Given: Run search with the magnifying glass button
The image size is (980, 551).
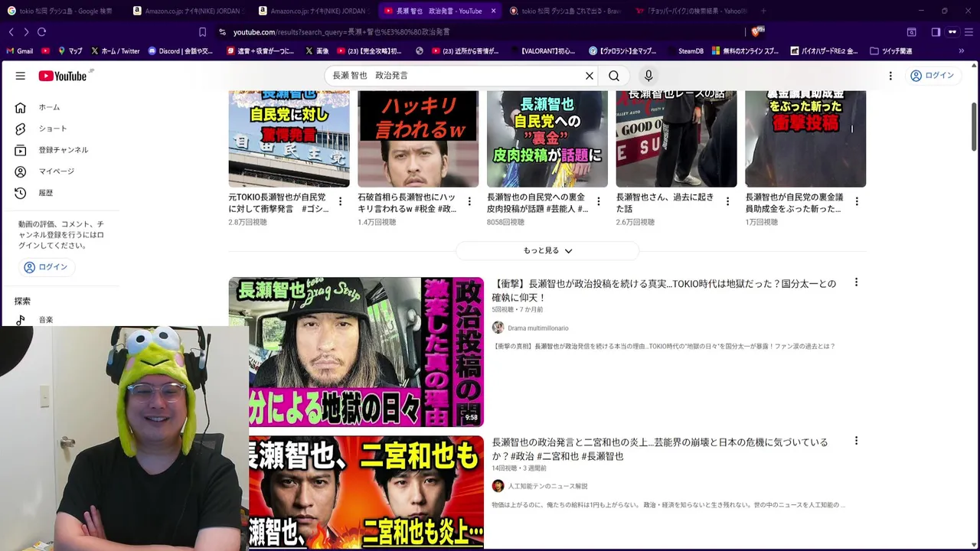Looking at the screenshot, I should pos(614,76).
